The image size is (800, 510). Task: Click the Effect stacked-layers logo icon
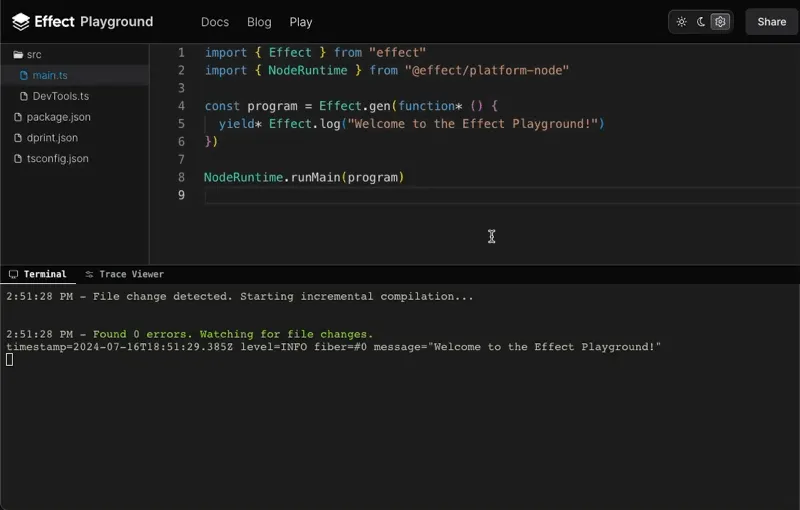click(x=20, y=21)
